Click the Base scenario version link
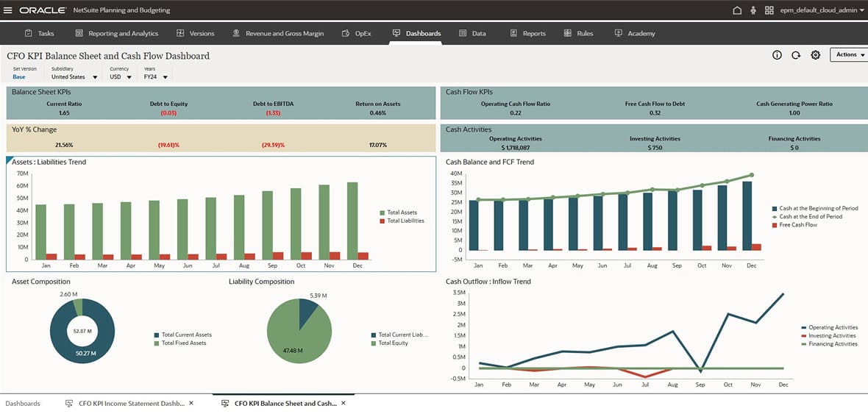This screenshot has width=868, height=414. pyautogui.click(x=19, y=76)
